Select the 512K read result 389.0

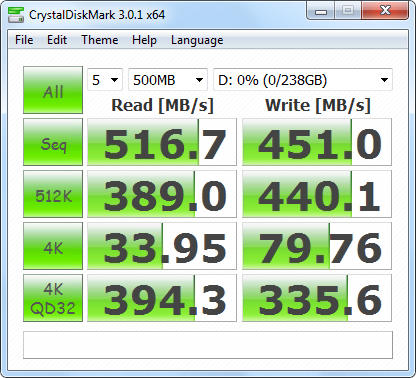[162, 194]
